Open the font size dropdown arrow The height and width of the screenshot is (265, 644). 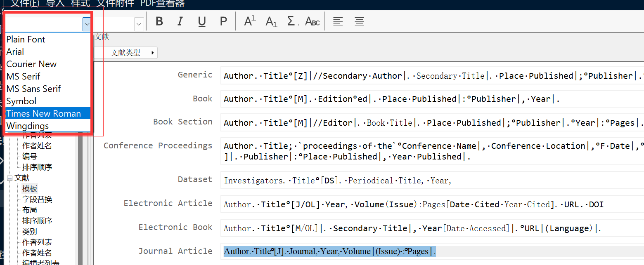[139, 24]
